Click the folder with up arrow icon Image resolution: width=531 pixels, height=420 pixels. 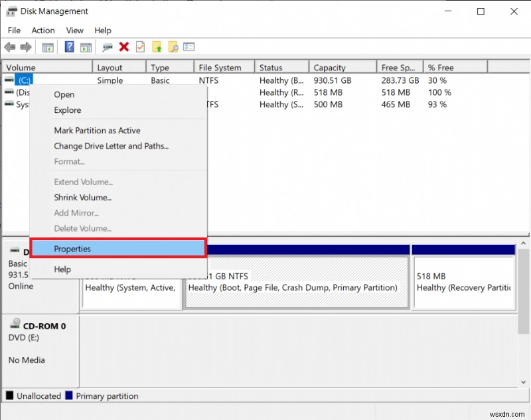tap(157, 46)
